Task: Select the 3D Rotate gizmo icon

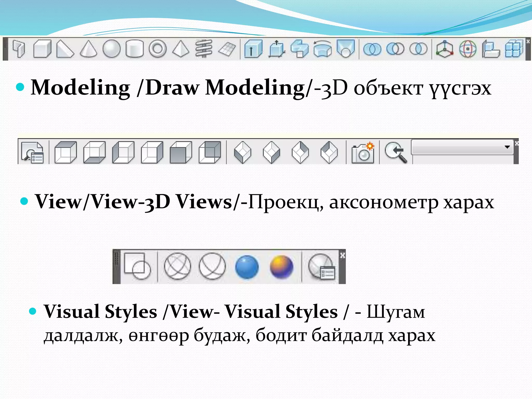Action: point(468,49)
